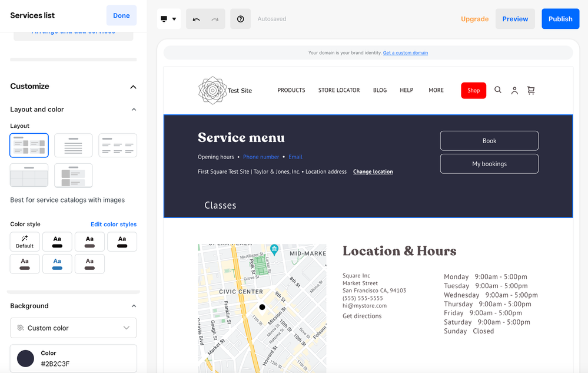Select the centered text list layout
The width and height of the screenshot is (588, 373).
(73, 146)
